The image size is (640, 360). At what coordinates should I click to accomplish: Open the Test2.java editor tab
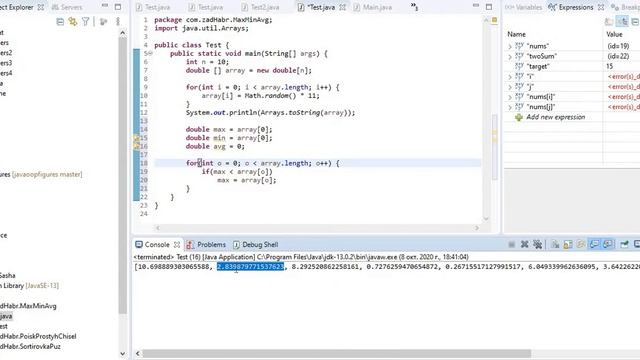[x=260, y=7]
